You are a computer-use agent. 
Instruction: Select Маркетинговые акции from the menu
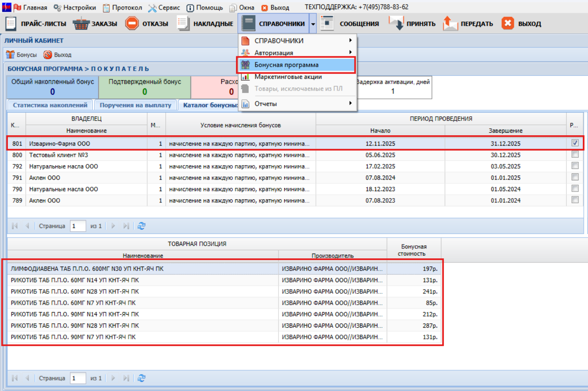pyautogui.click(x=288, y=77)
